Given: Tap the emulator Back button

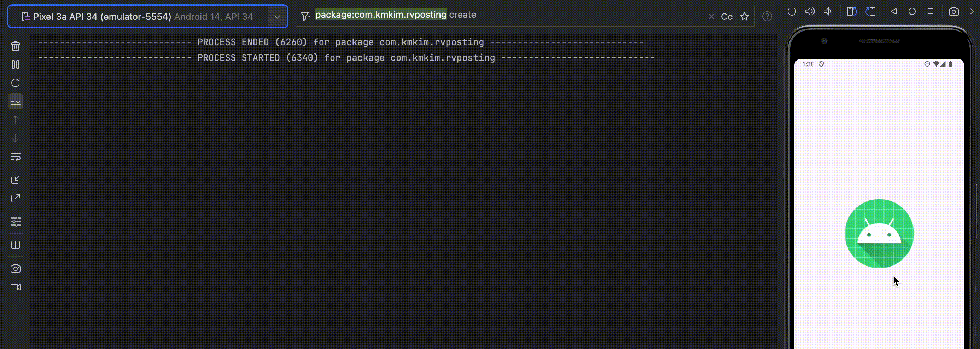Looking at the screenshot, I should [894, 11].
